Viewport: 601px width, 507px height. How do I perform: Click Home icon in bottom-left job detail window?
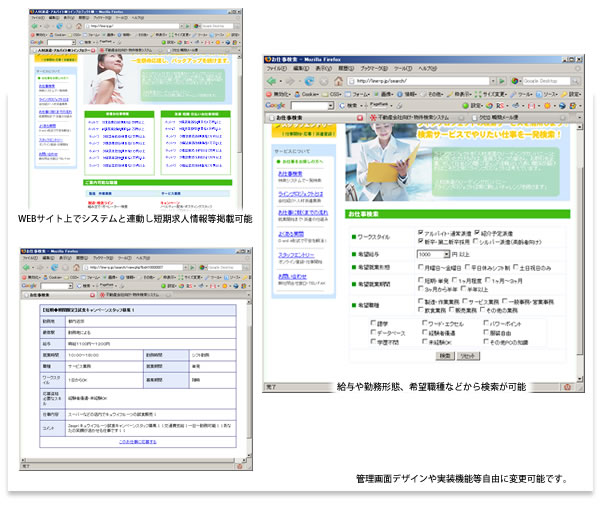click(x=76, y=267)
